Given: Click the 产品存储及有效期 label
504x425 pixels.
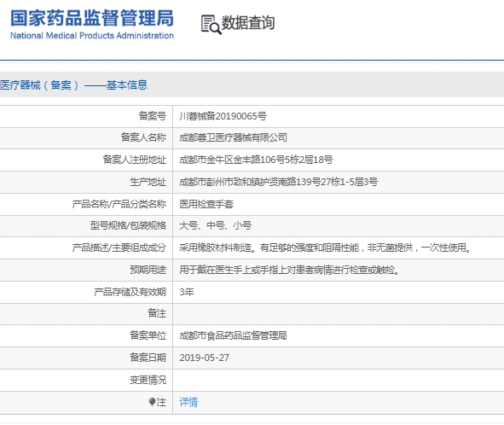Looking at the screenshot, I should pyautogui.click(x=130, y=292).
